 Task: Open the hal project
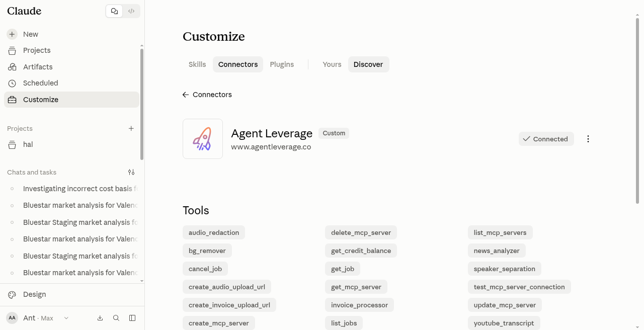coord(71,144)
